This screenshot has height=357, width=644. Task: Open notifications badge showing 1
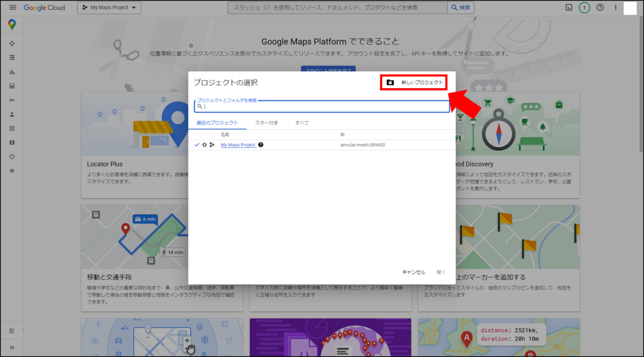pyautogui.click(x=584, y=8)
